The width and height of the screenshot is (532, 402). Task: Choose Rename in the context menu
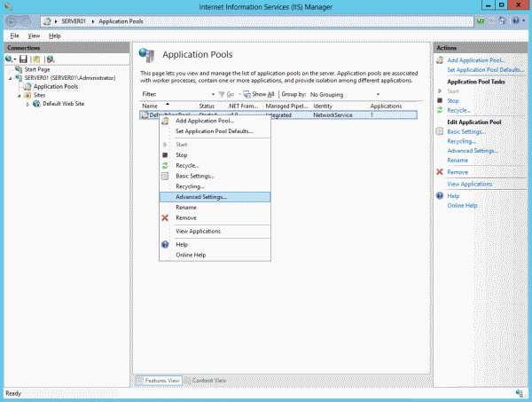click(215, 208)
